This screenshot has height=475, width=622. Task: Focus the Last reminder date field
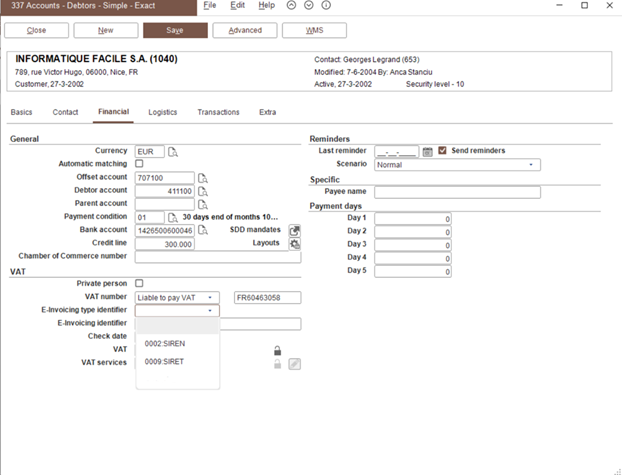396,152
